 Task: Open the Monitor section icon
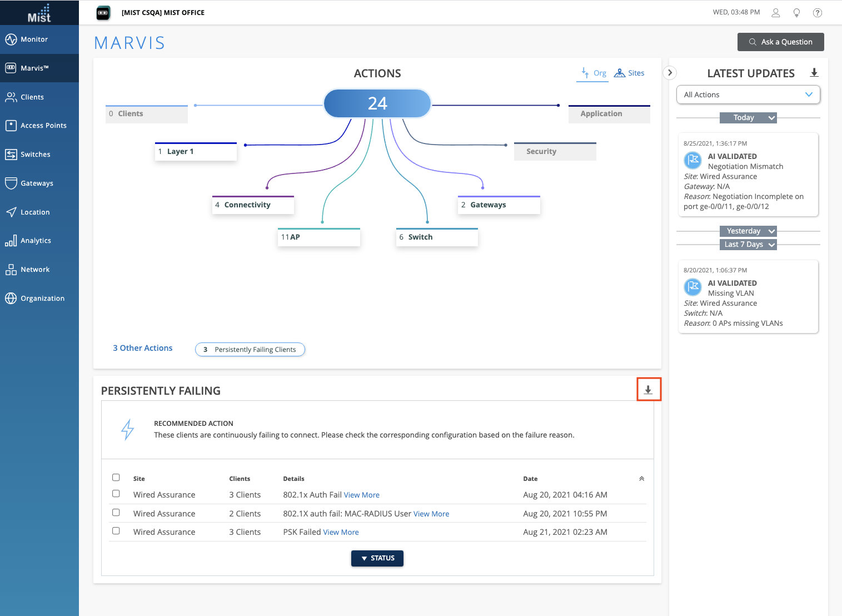click(x=11, y=39)
